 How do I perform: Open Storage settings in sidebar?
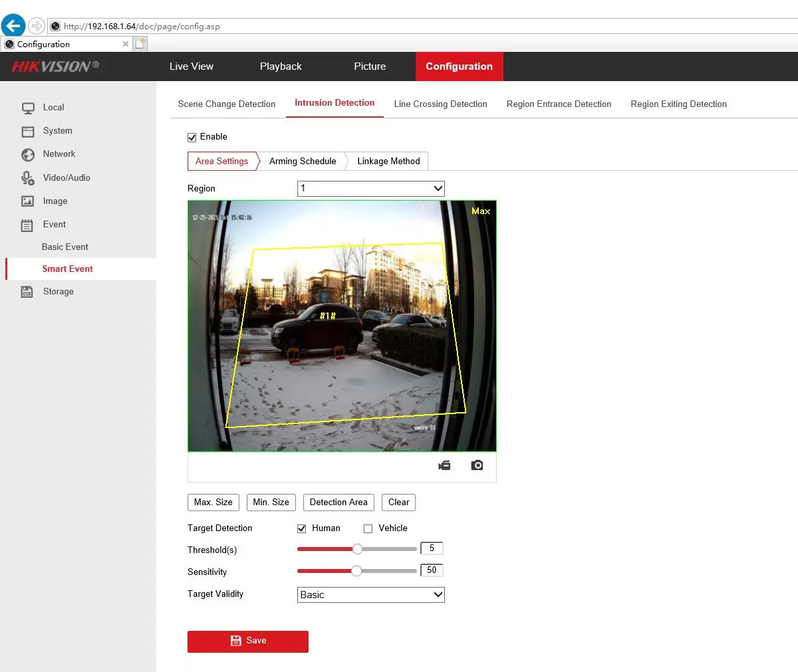[59, 292]
